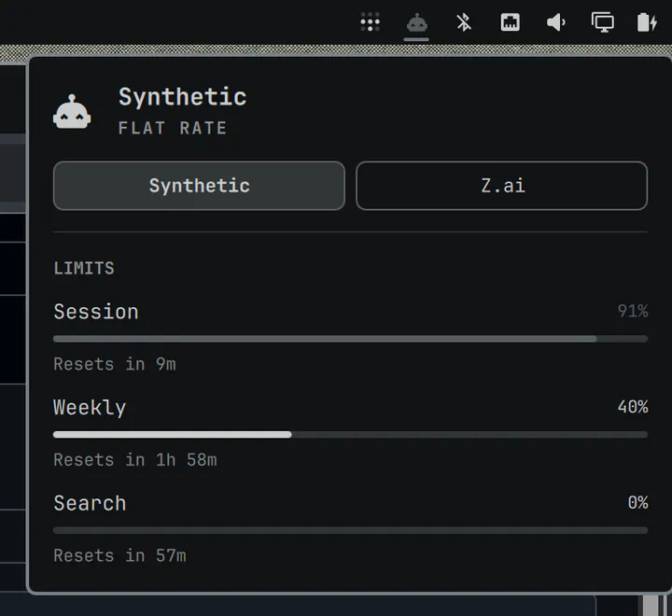Open the Bluetooth tray icon
The height and width of the screenshot is (616, 672).
point(463,22)
